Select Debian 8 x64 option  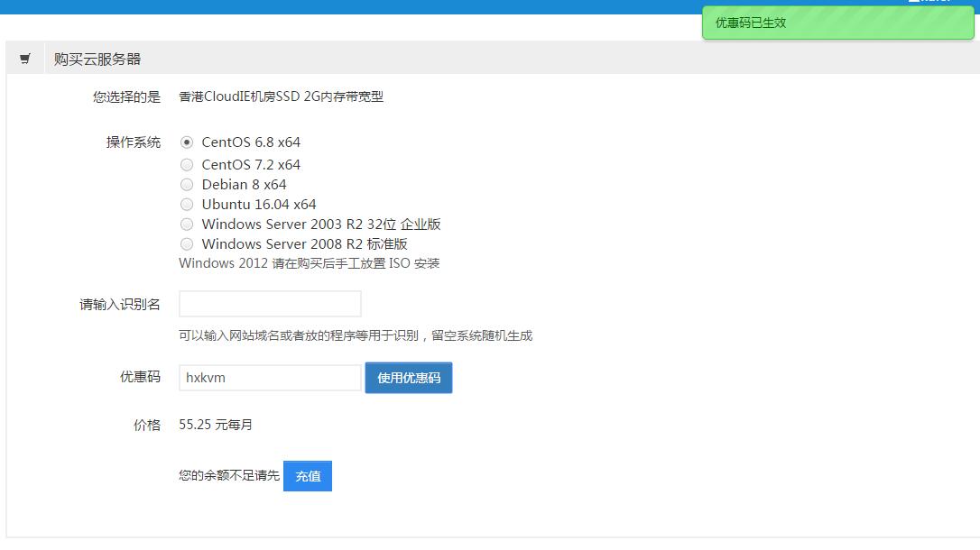[x=186, y=185]
